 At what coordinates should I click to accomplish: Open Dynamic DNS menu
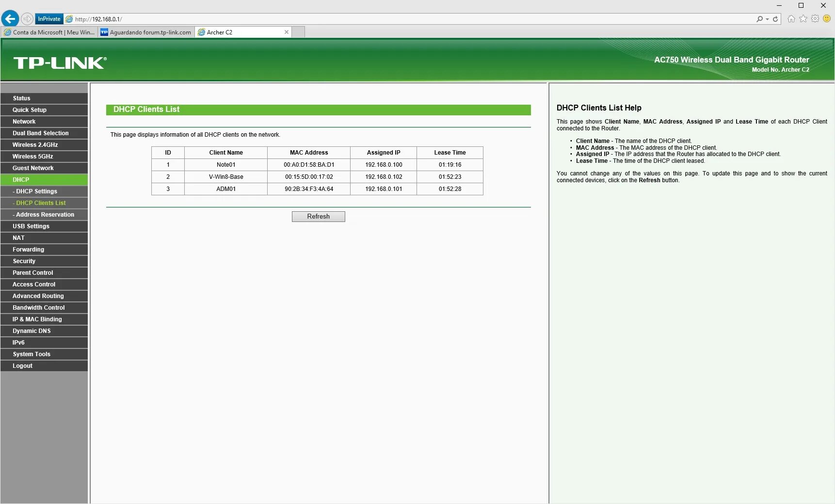(44, 331)
